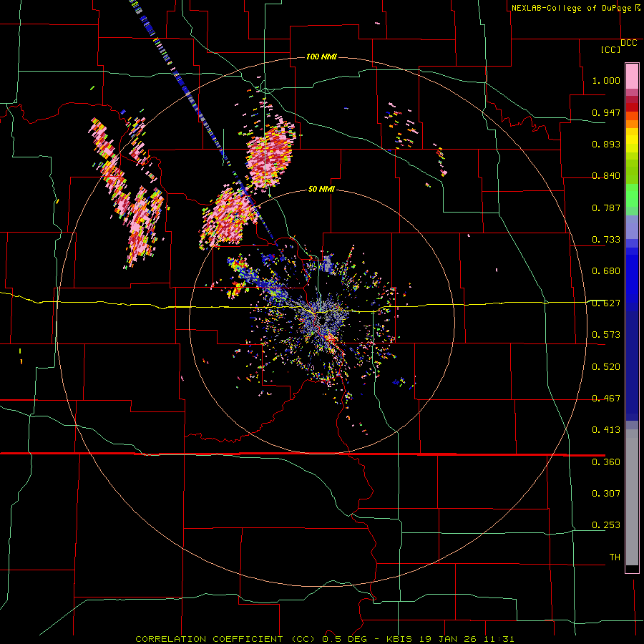Screen dimensions: 644x644
Task: Click the 1.000 scale value
Action: [x=606, y=80]
